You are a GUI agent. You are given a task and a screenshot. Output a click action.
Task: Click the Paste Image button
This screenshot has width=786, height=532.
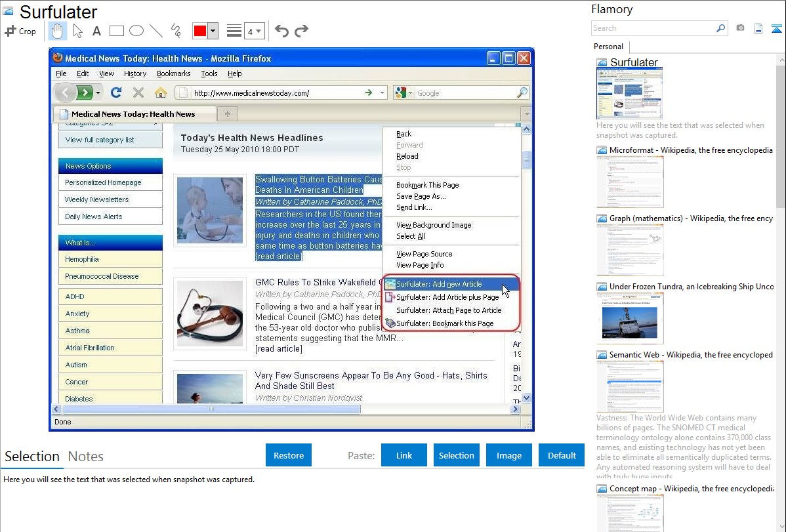click(x=508, y=455)
